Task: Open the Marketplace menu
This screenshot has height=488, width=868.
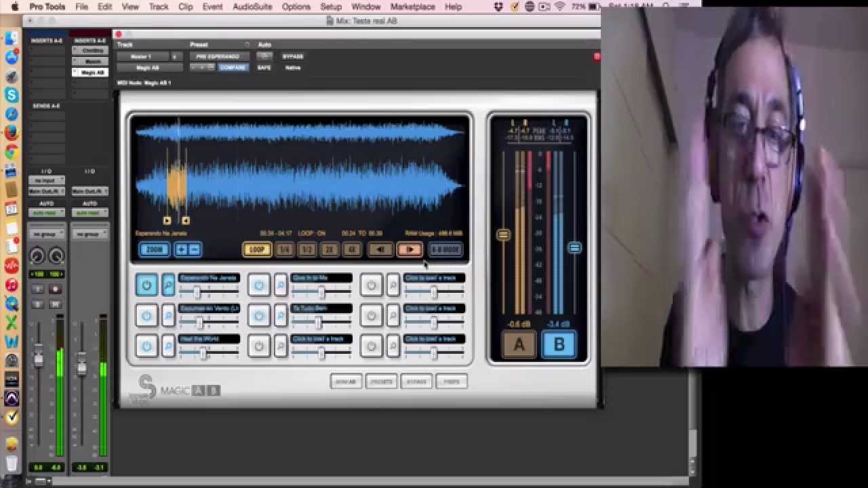Action: point(412,7)
